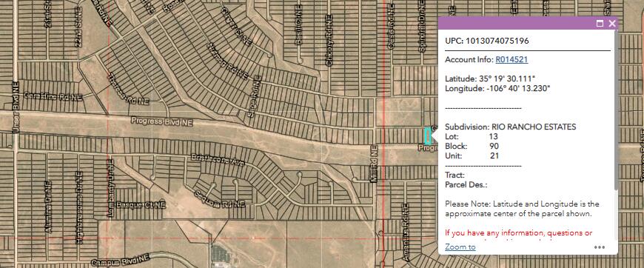Click the Tract: label
Screen dimensions: 644x268
[x=455, y=175]
